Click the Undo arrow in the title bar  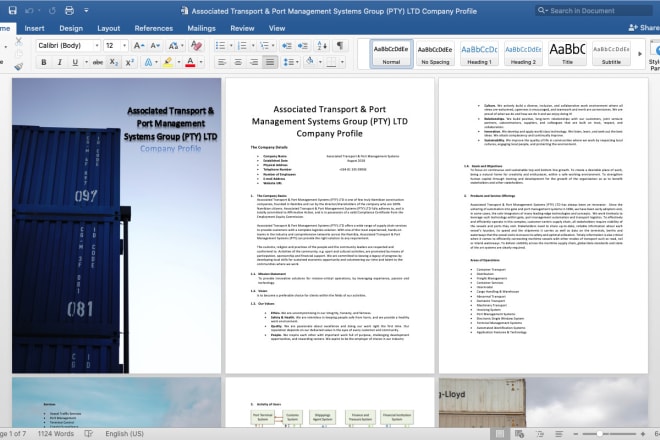[x=29, y=11]
